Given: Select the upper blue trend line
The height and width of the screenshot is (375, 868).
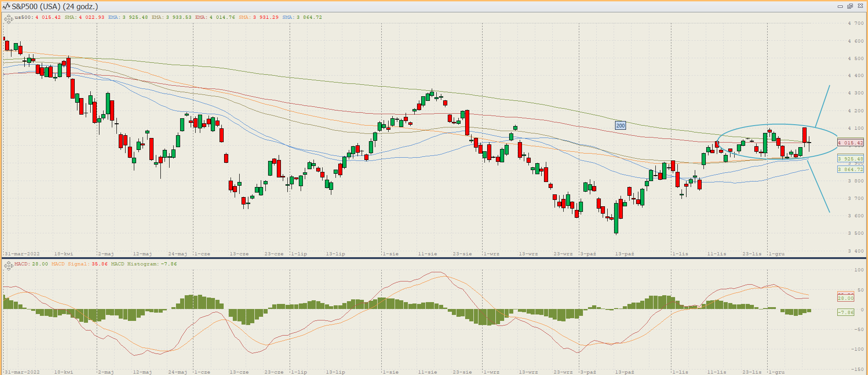Looking at the screenshot, I should click(x=823, y=106).
